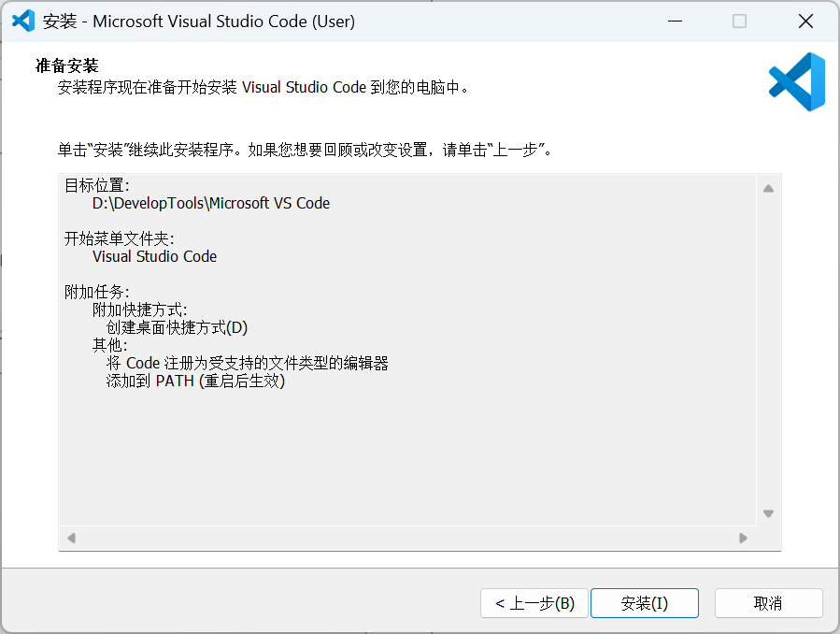This screenshot has height=634, width=840.
Task: Click the horizontal scroll left arrow
Action: [71, 538]
